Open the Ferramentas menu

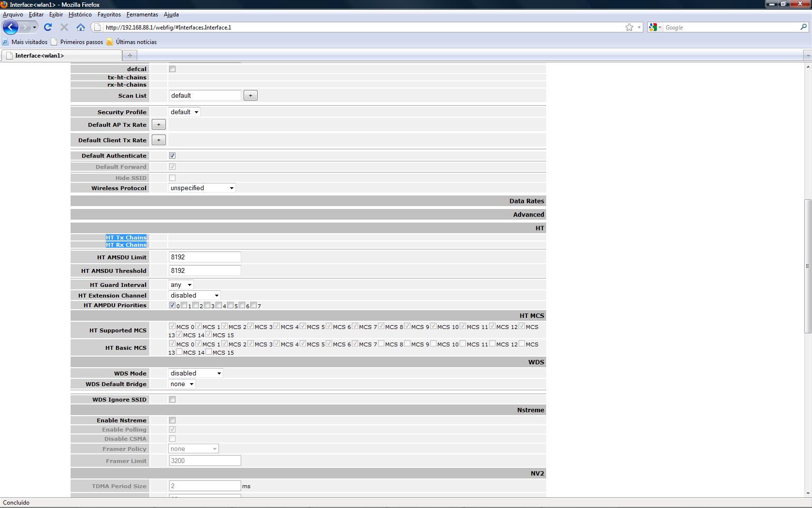pyautogui.click(x=142, y=15)
